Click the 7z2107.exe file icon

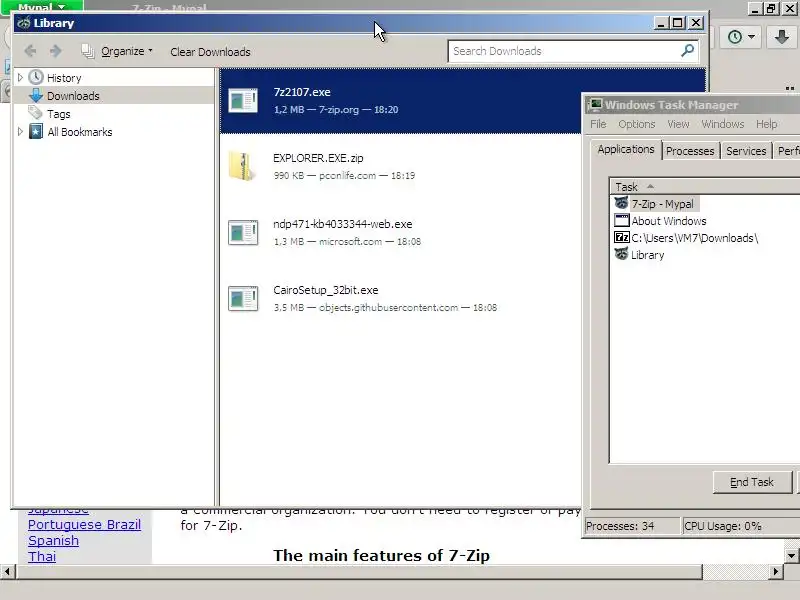point(243,101)
